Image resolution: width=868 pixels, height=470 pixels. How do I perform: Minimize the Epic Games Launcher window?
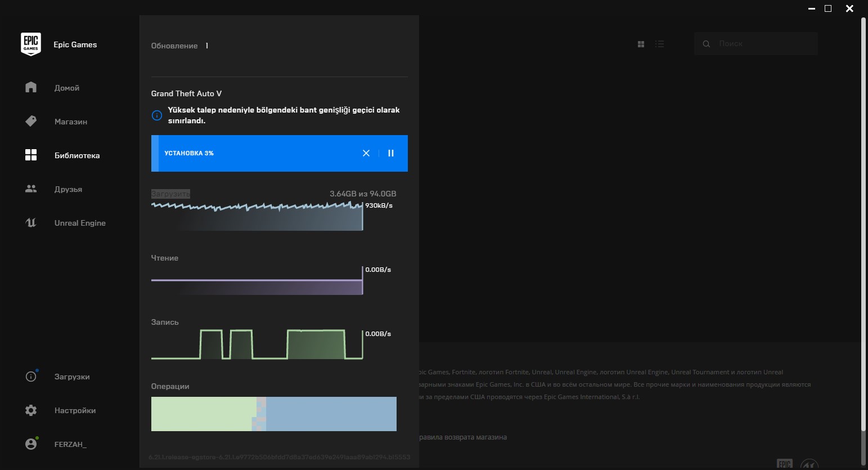tap(812, 8)
